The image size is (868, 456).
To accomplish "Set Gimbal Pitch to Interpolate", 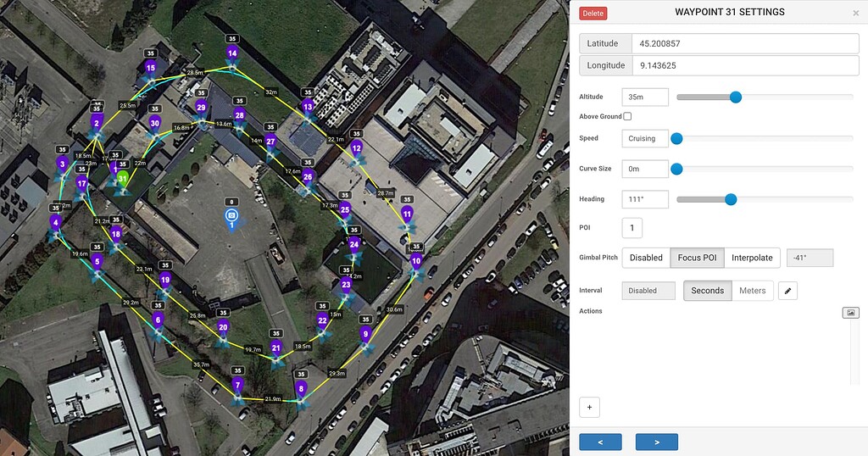I will 752,258.
